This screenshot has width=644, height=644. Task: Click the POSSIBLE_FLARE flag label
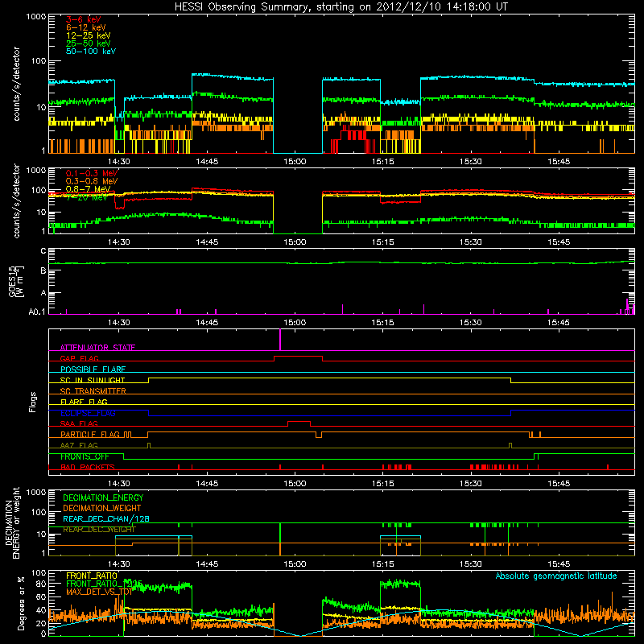(x=93, y=369)
